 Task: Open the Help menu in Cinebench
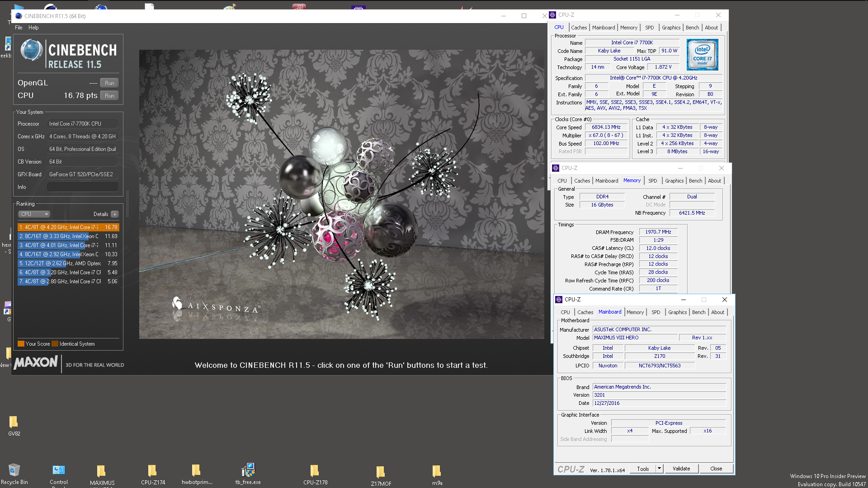coord(33,28)
